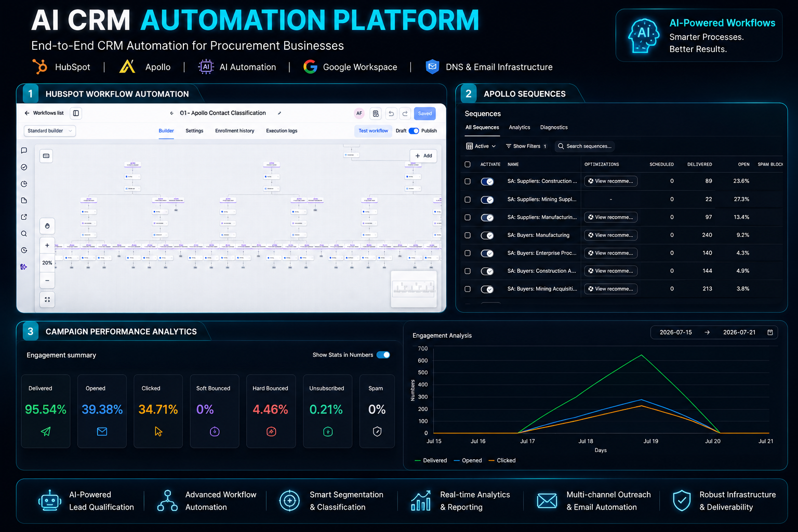This screenshot has height=532, width=798.
Task: Zoom in the workflow canvas
Action: tap(47, 245)
